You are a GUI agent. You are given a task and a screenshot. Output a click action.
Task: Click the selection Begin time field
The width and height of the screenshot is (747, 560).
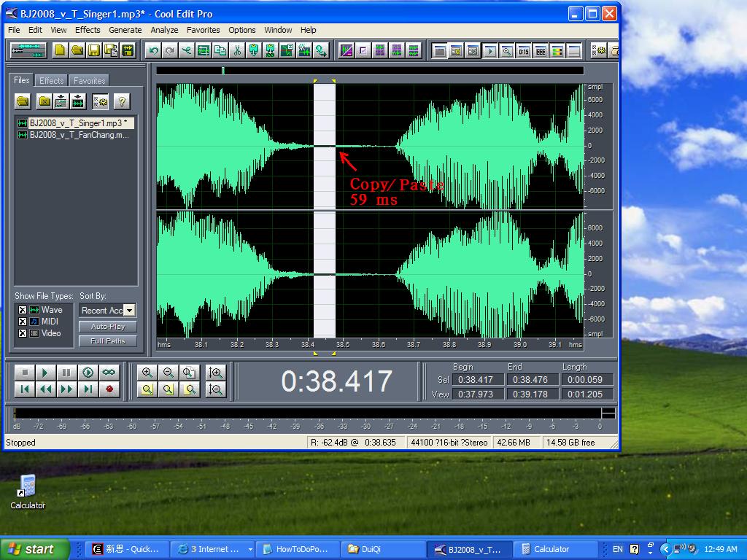[475, 380]
